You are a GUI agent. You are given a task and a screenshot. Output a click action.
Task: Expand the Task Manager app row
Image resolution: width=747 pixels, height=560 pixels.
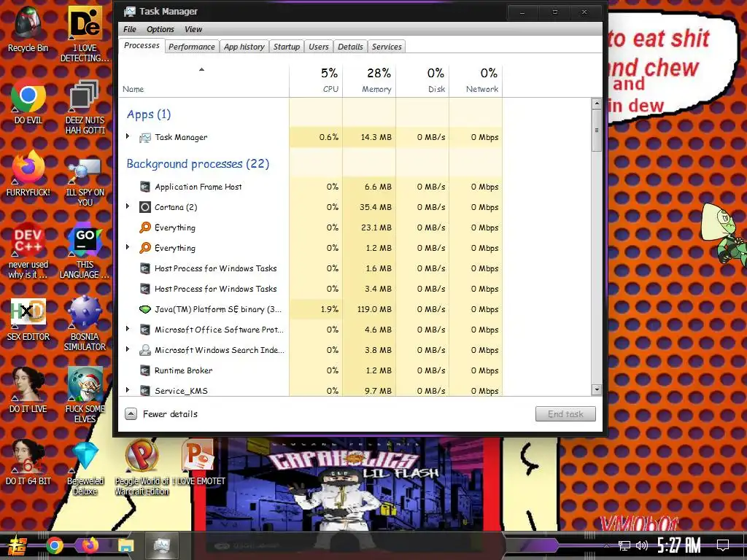(x=127, y=136)
